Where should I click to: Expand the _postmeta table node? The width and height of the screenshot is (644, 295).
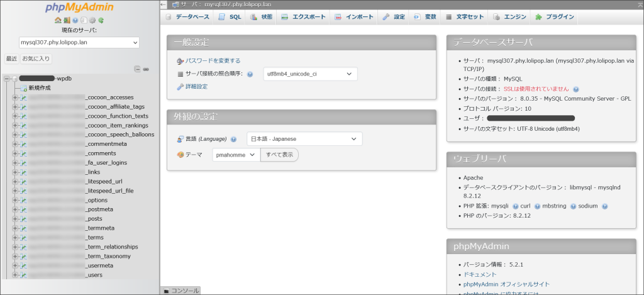(15, 209)
